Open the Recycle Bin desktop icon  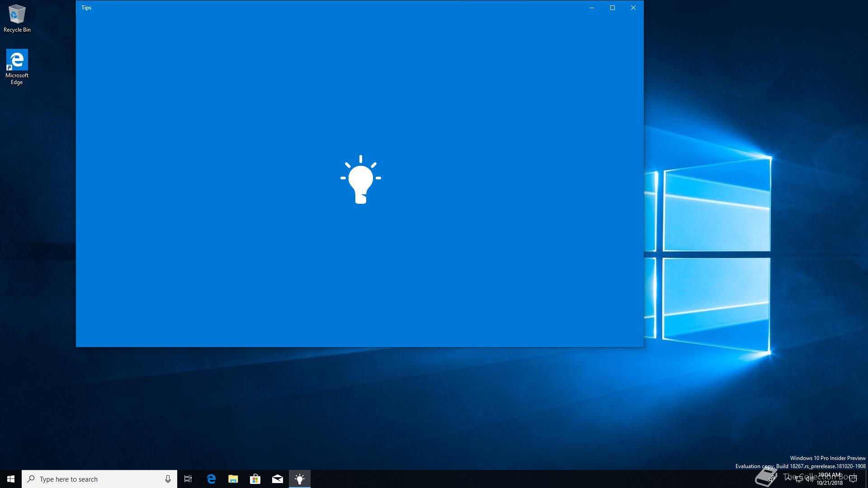click(17, 18)
